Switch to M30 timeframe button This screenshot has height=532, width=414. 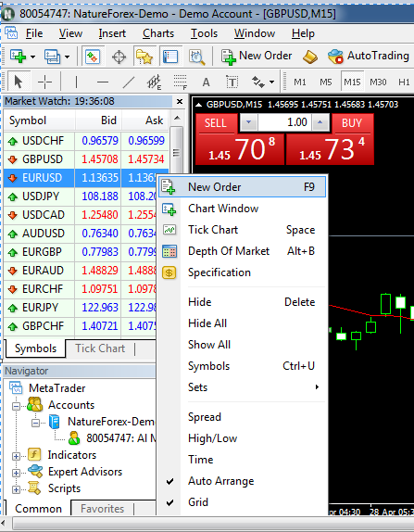pyautogui.click(x=378, y=82)
